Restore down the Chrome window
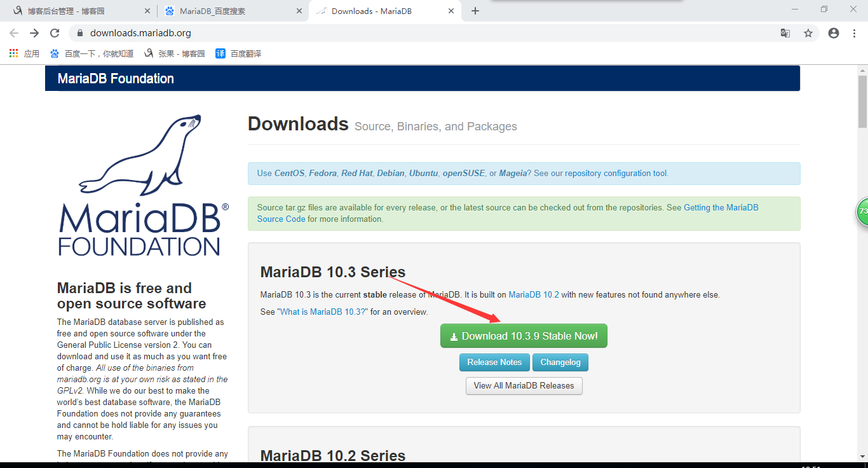The image size is (868, 468). pyautogui.click(x=824, y=9)
